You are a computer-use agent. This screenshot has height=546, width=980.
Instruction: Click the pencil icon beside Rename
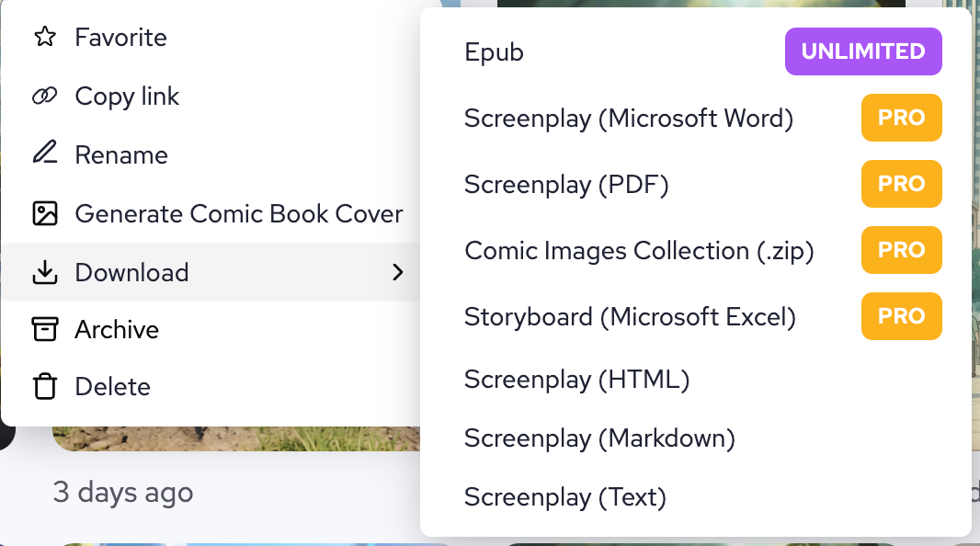(44, 154)
